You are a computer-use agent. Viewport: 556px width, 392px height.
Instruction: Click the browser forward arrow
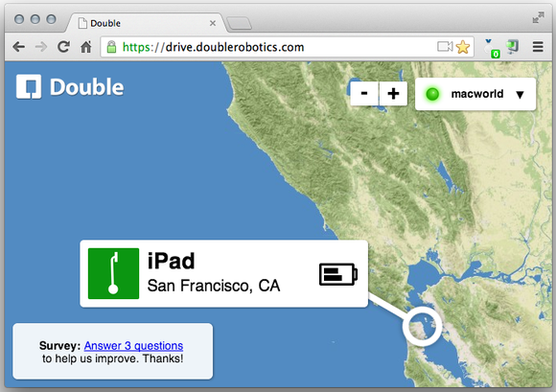click(41, 47)
